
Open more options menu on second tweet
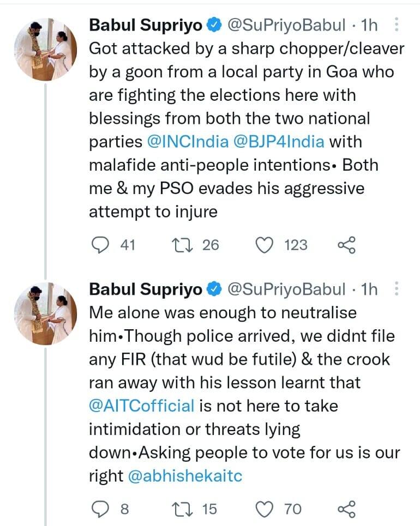pos(397,288)
